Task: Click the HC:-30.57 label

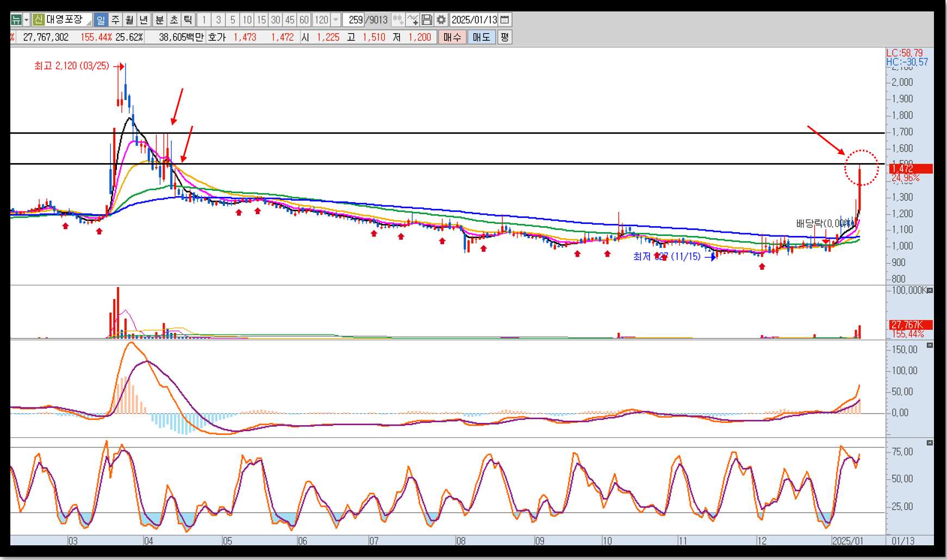Action: coord(907,62)
